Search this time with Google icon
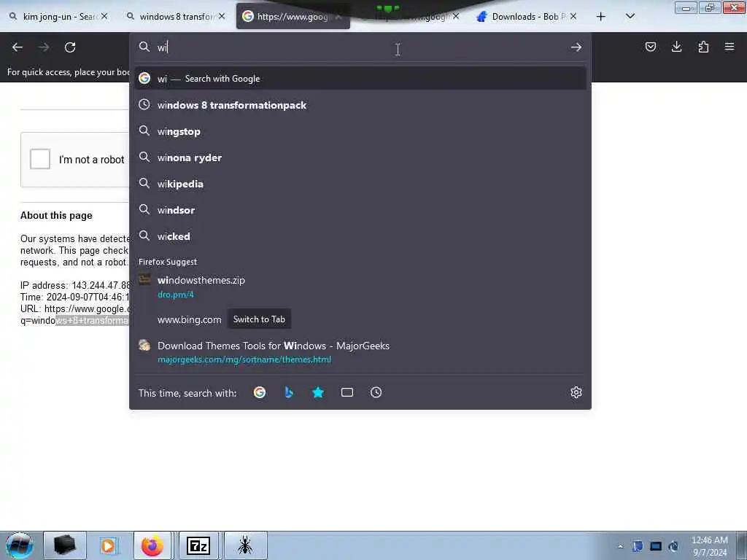747x560 pixels. (x=260, y=392)
